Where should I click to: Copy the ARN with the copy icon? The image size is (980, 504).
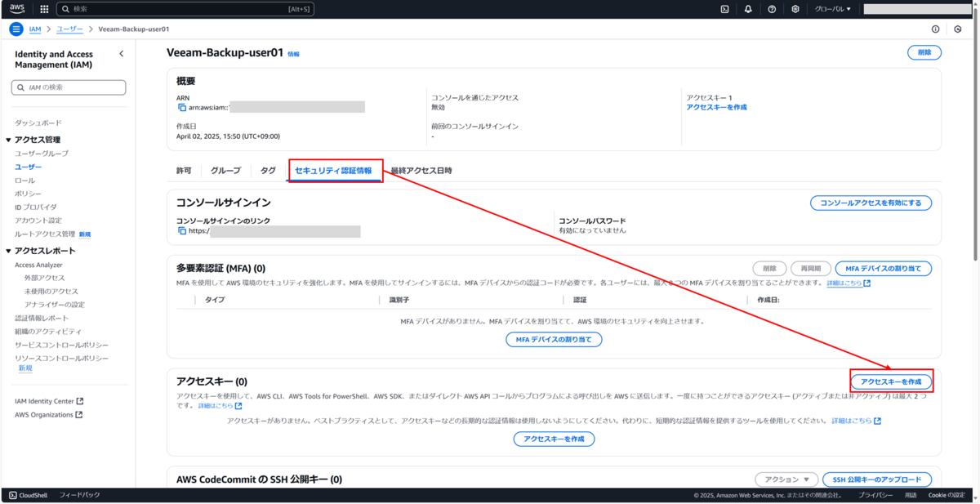click(181, 107)
